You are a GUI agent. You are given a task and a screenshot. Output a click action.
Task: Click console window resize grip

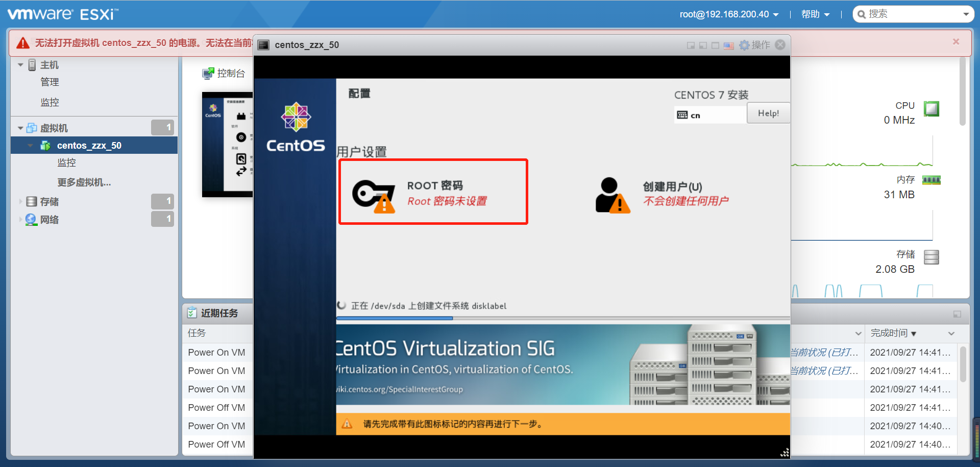pyautogui.click(x=785, y=452)
